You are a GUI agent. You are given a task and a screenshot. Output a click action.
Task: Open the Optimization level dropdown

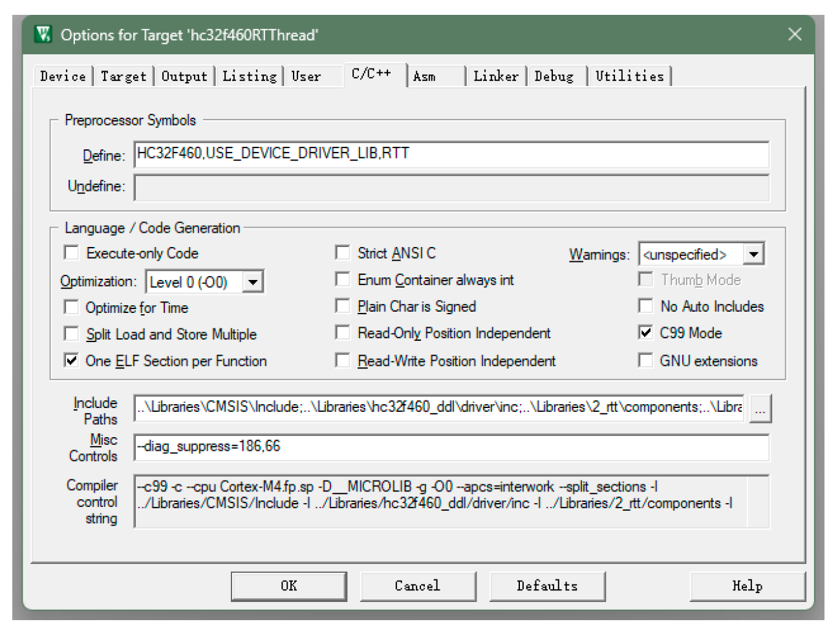[253, 282]
